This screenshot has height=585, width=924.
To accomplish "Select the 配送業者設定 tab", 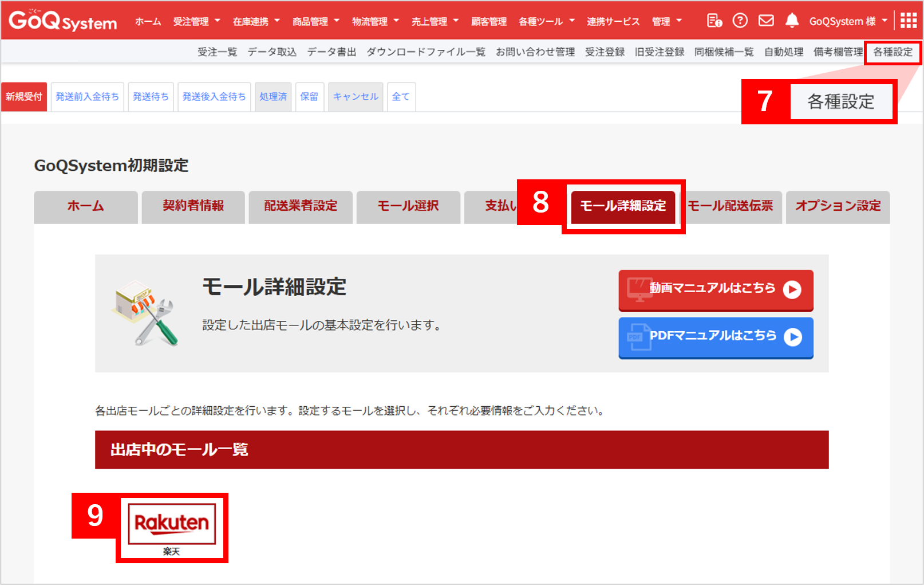I will [x=301, y=207].
